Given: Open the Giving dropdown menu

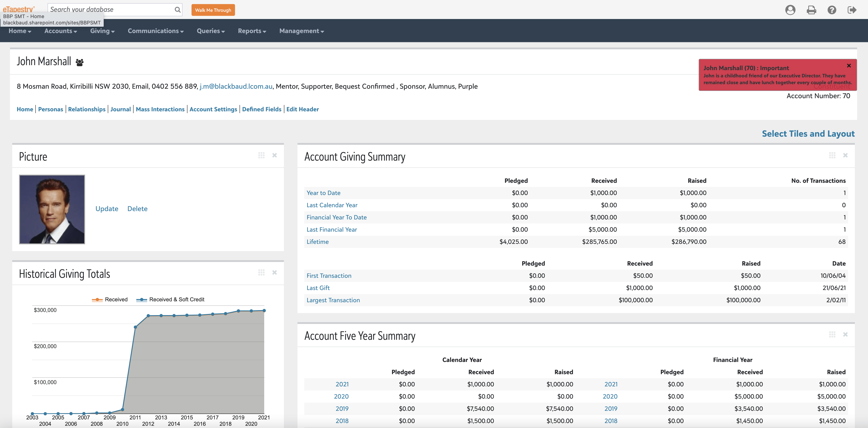Looking at the screenshot, I should (102, 31).
